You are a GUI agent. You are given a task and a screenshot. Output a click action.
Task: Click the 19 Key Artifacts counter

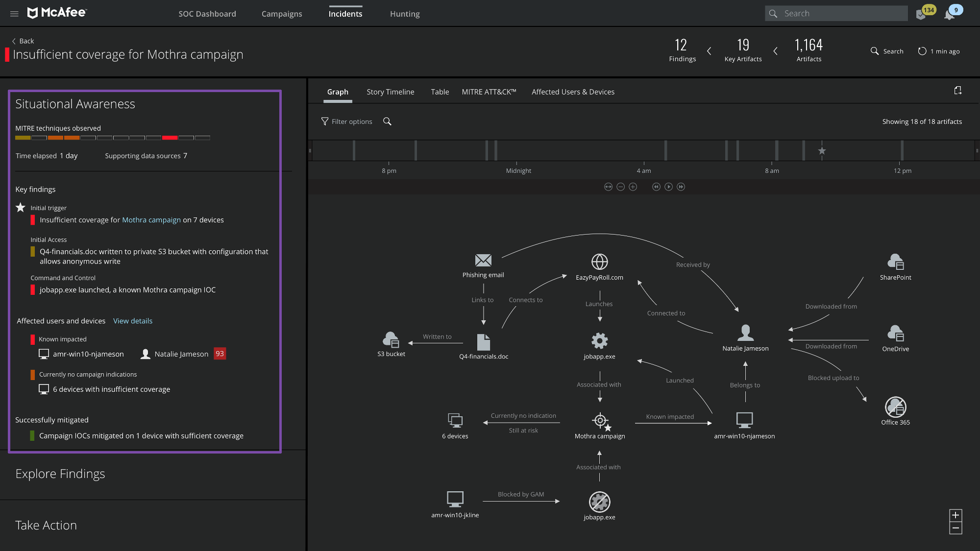[x=743, y=50]
